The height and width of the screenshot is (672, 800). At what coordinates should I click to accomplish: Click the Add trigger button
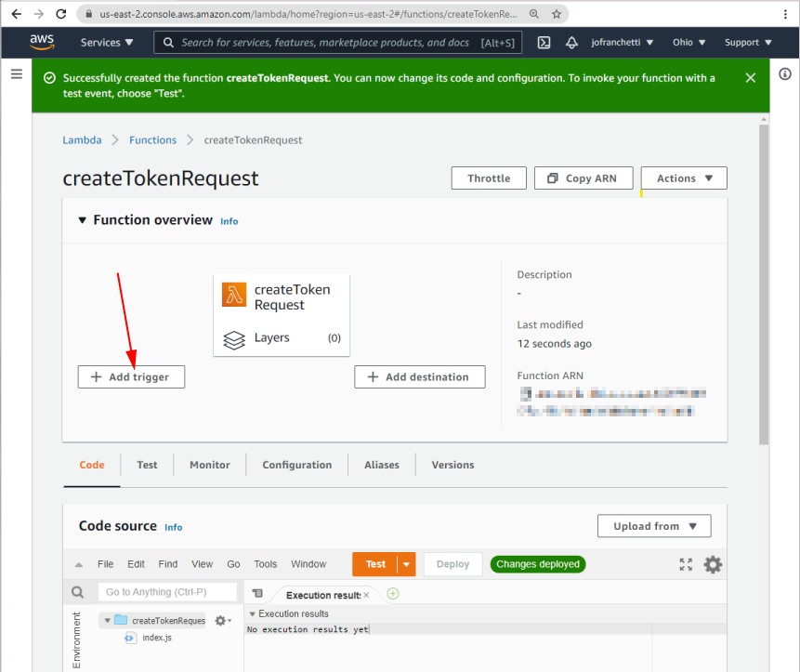131,376
